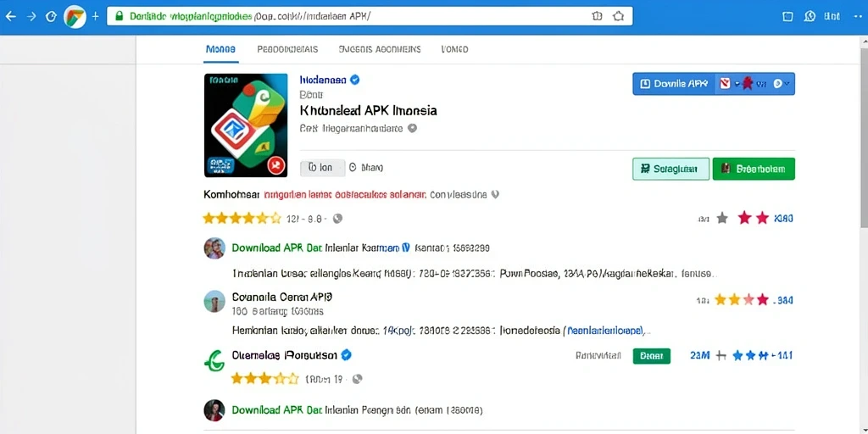Image resolution: width=868 pixels, height=434 pixels.
Task: Click the small green Beaar button
Action: point(651,356)
